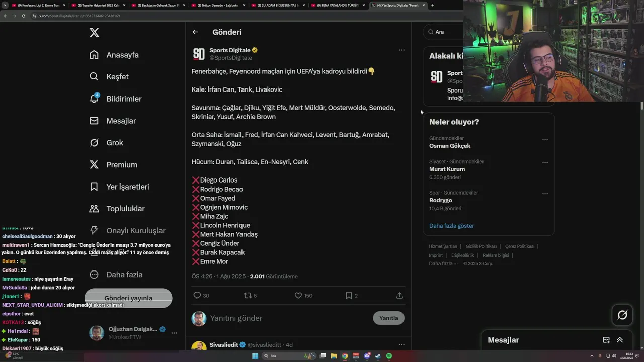Open Spotify from the taskbar
The image size is (644, 362).
389,356
